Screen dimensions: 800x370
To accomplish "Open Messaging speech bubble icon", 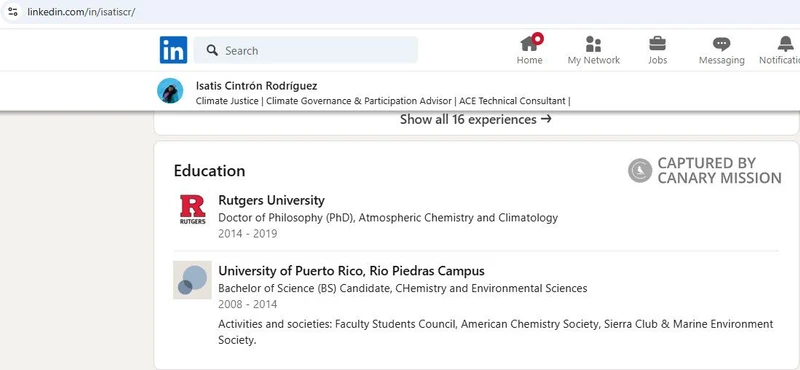I will click(721, 44).
